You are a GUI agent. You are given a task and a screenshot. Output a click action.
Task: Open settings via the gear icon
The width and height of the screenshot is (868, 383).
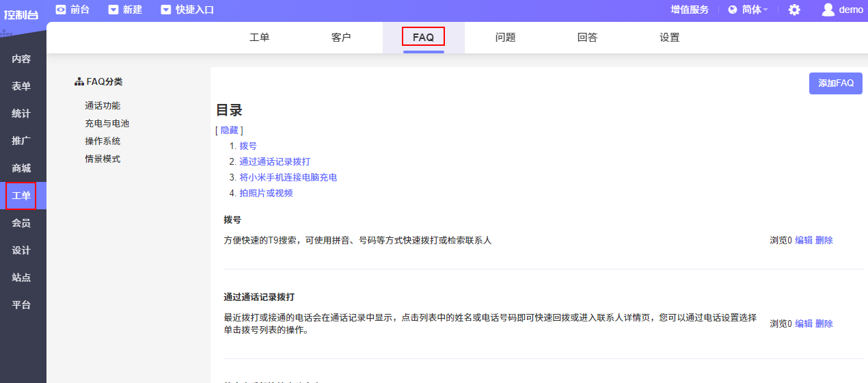click(794, 10)
